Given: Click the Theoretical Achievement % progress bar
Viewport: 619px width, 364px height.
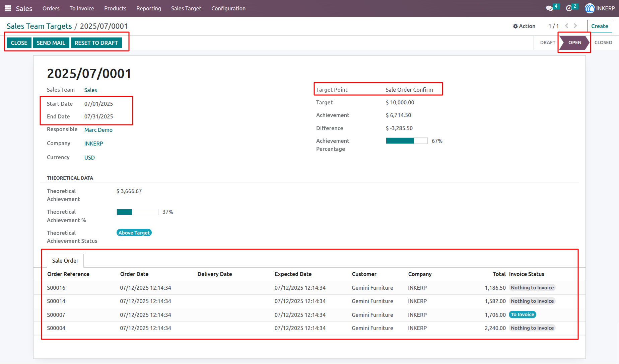Looking at the screenshot, I should coord(137,212).
